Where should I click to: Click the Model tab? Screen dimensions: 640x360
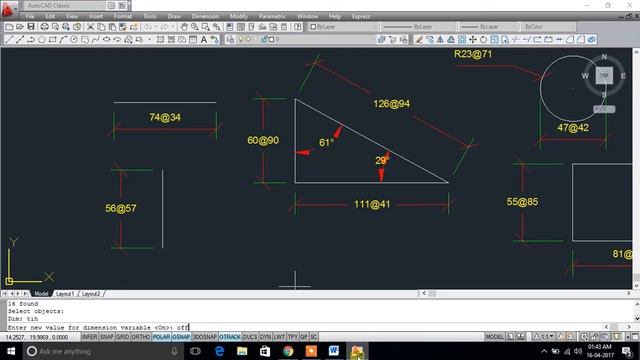(41, 294)
